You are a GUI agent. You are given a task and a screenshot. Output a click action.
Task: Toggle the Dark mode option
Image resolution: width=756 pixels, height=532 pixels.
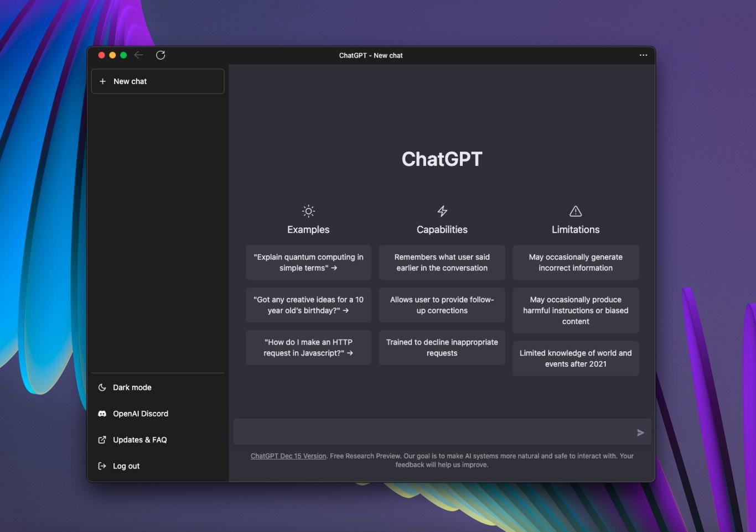point(158,388)
